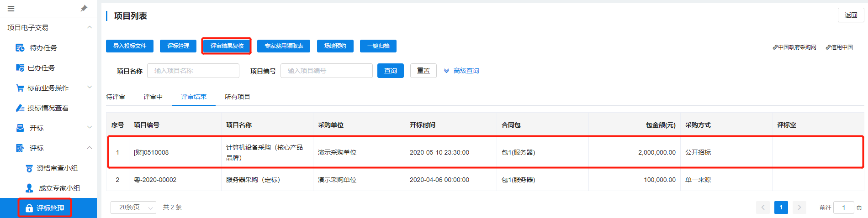Click the 项目名称 input field
868x218 pixels.
pyautogui.click(x=193, y=71)
